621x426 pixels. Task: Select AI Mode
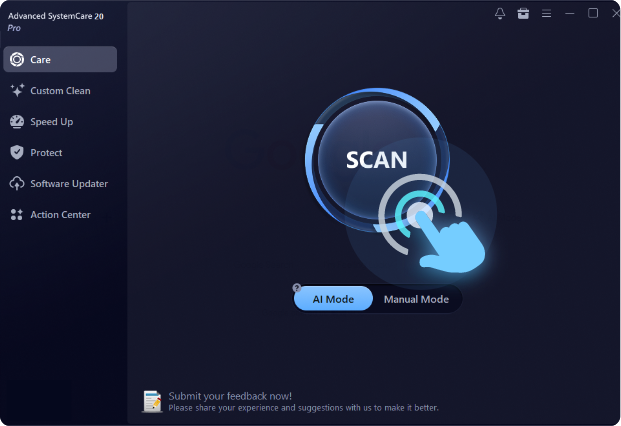coord(333,299)
